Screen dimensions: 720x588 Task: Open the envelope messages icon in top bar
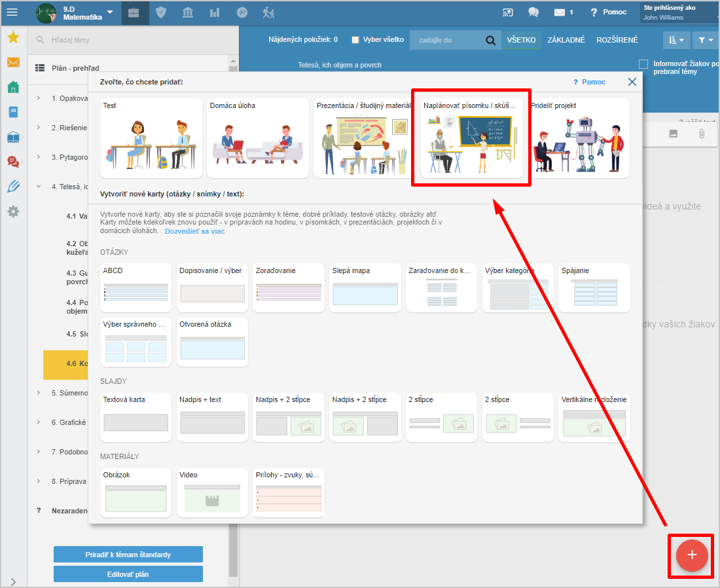click(559, 12)
